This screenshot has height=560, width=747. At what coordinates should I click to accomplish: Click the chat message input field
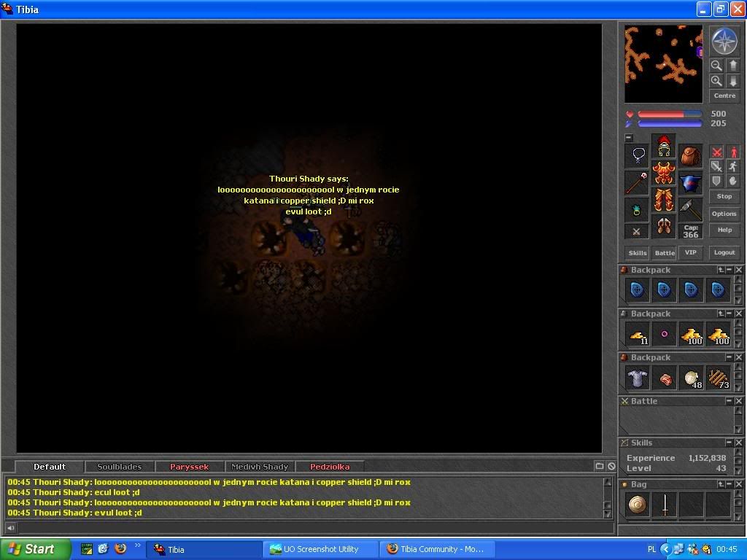(x=315, y=527)
